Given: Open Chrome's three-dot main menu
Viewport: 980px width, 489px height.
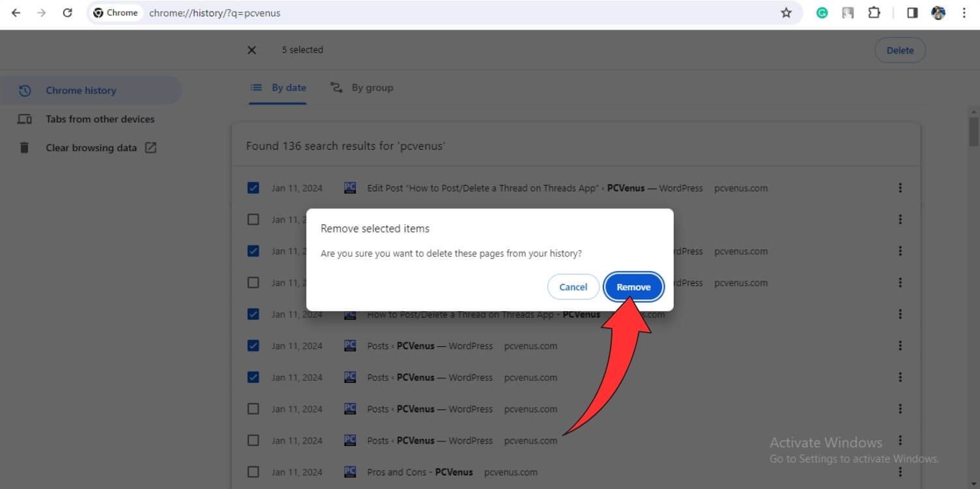Looking at the screenshot, I should click(964, 13).
